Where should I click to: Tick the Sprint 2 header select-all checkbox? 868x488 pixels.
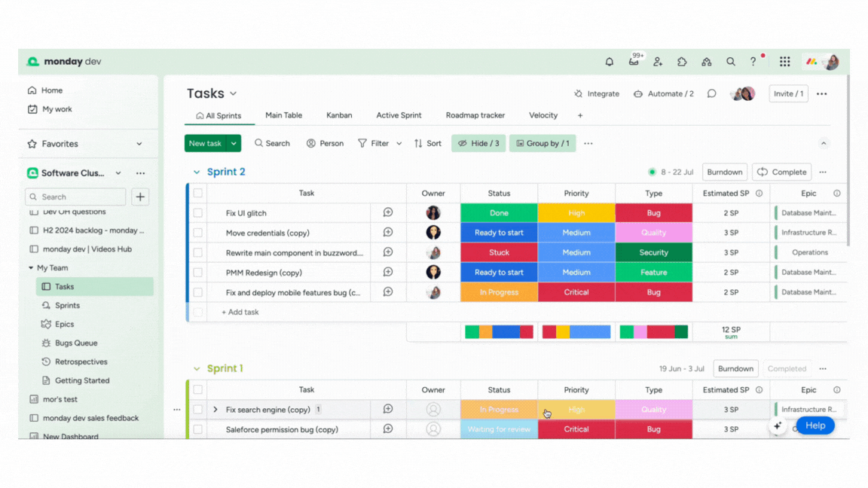(x=197, y=193)
